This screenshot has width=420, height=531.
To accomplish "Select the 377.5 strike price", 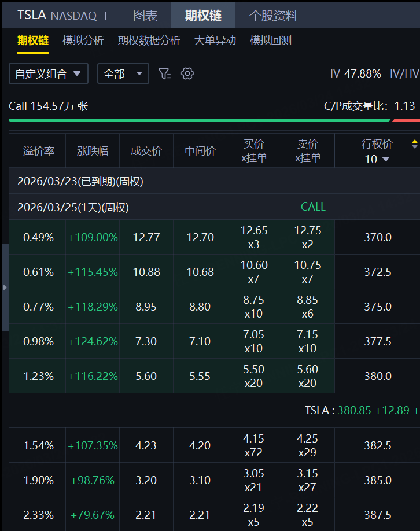I will coord(378,341).
